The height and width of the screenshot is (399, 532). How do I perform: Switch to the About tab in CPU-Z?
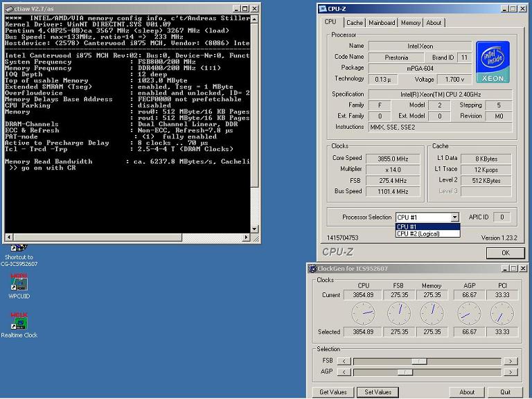click(434, 23)
